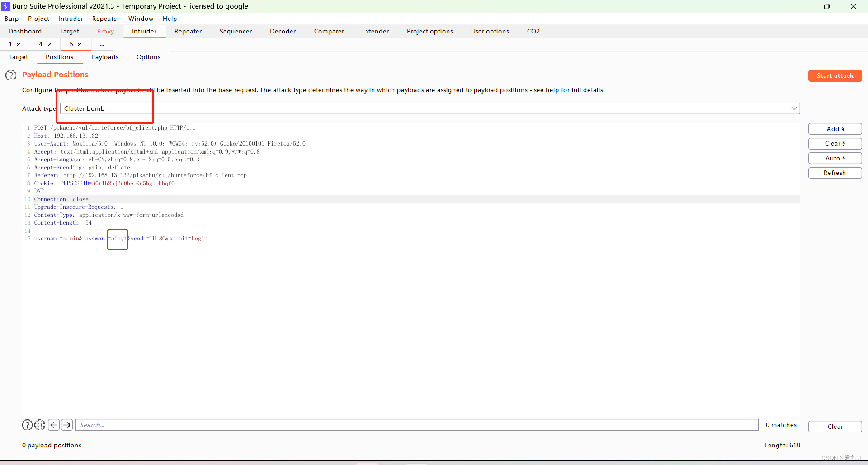
Task: Select Intruder attack tab 4
Action: (41, 44)
